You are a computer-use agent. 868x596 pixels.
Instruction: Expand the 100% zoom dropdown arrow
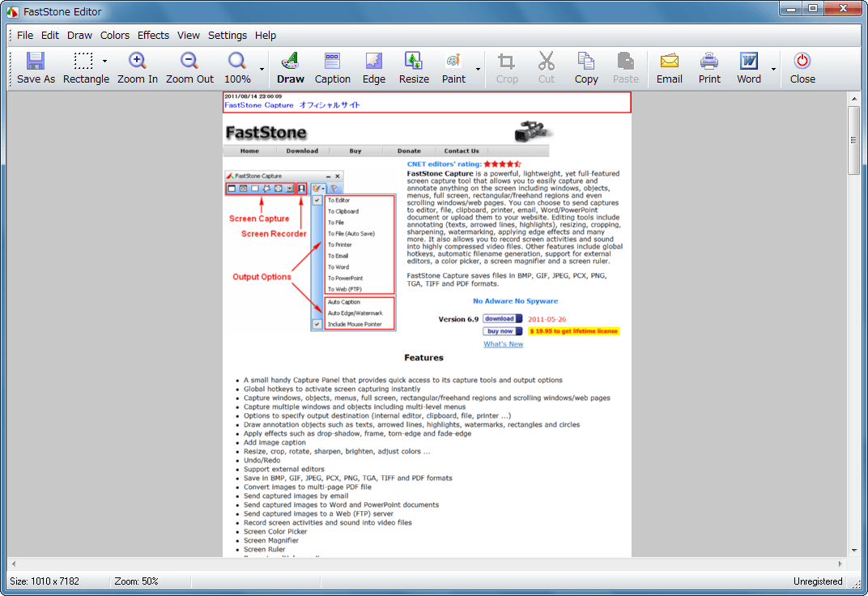pyautogui.click(x=262, y=69)
